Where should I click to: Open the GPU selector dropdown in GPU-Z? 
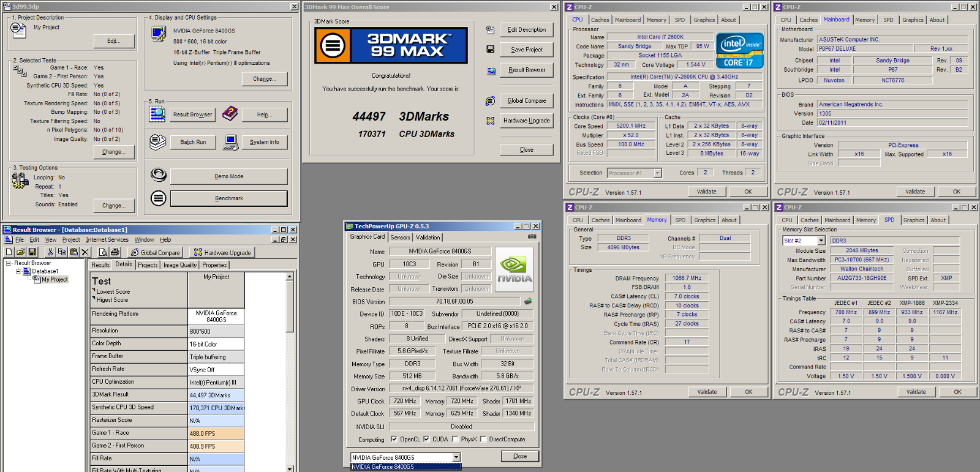[456, 457]
